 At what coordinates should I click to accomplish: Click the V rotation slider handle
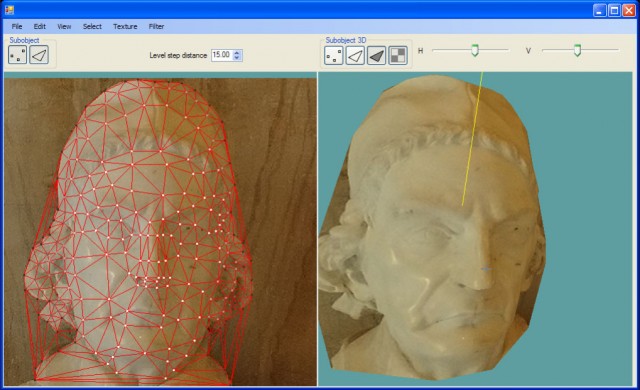click(x=577, y=51)
